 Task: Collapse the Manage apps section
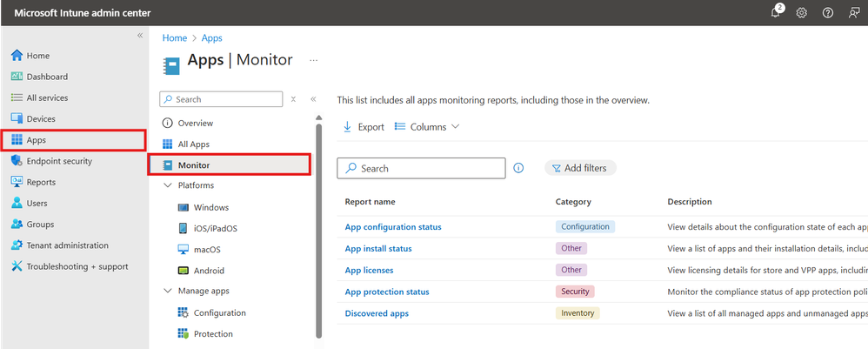(168, 291)
